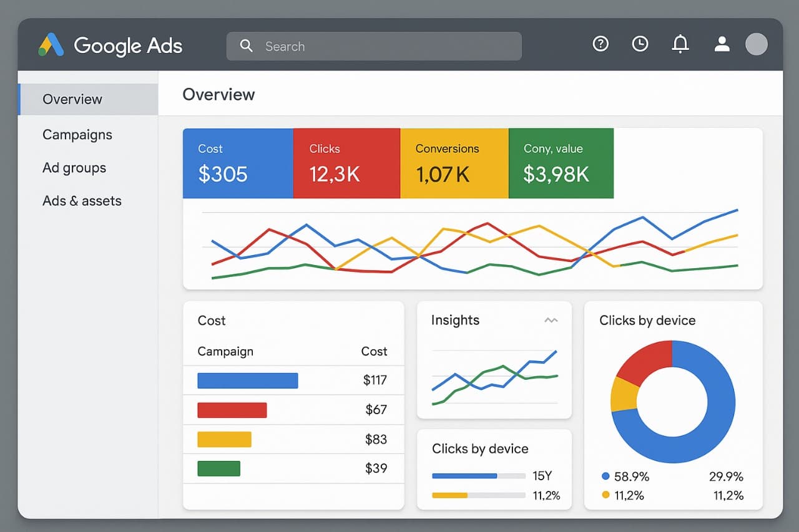The height and width of the screenshot is (532, 799).
Task: Open Ad groups in the sidebar
Action: (x=74, y=168)
